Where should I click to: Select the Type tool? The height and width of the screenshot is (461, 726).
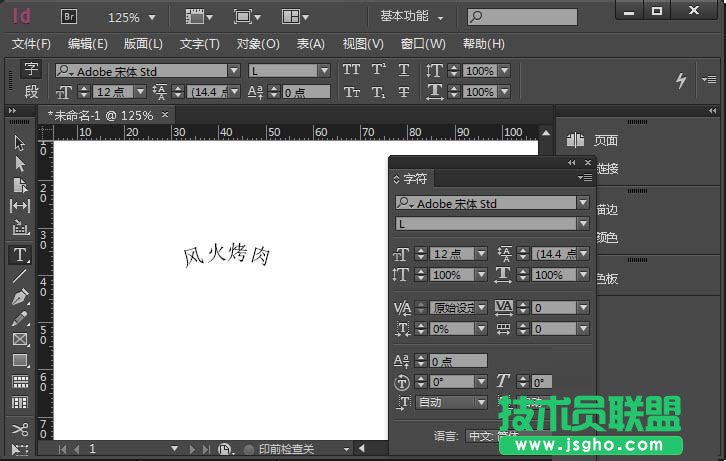[19, 254]
